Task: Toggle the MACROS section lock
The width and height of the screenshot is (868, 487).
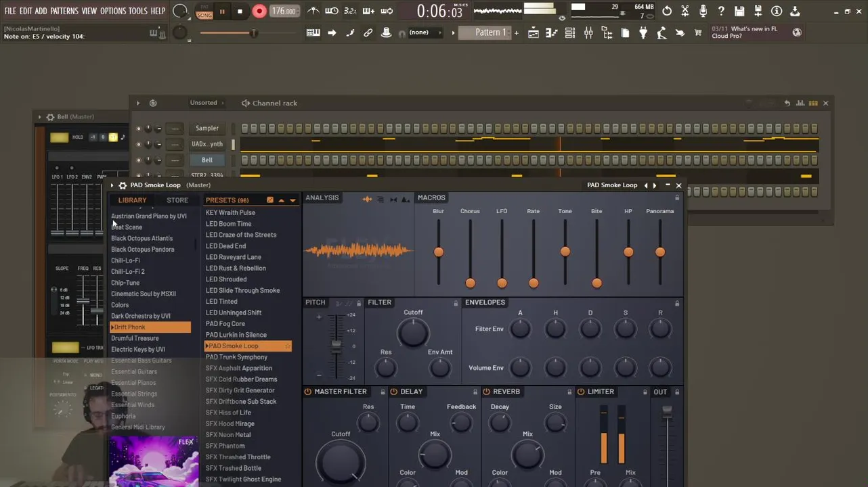Action: [677, 198]
